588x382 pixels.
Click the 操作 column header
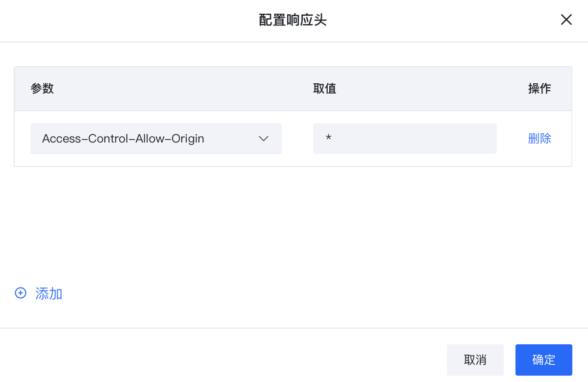(539, 88)
